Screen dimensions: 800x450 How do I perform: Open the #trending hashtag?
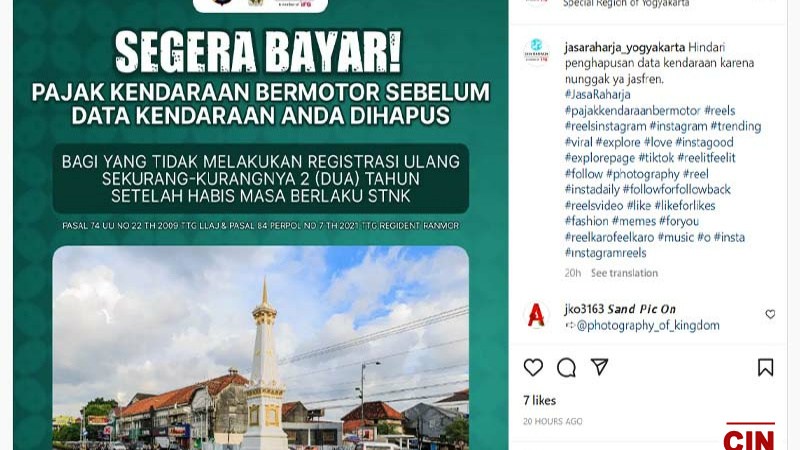pyautogui.click(x=736, y=126)
